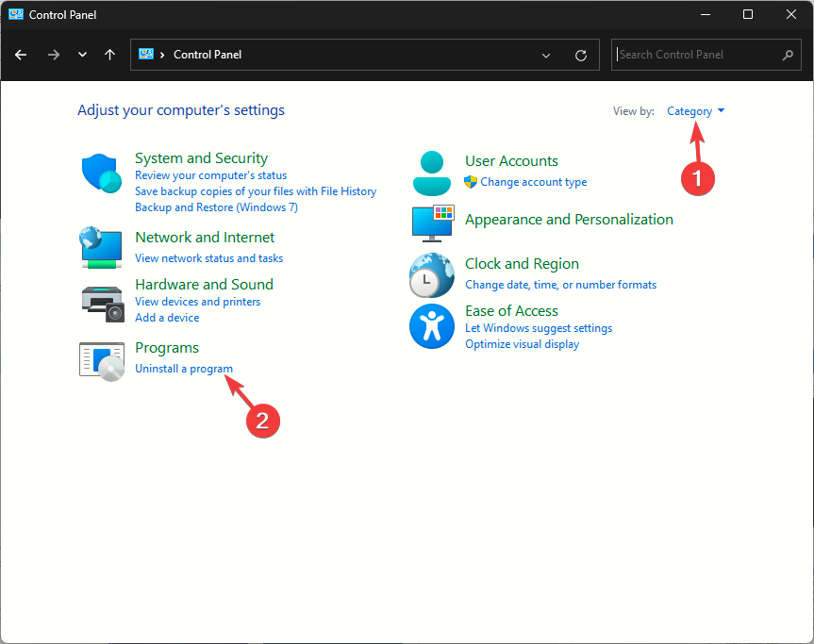814x644 pixels.
Task: Open Appearance and Personalization category
Action: click(x=569, y=220)
